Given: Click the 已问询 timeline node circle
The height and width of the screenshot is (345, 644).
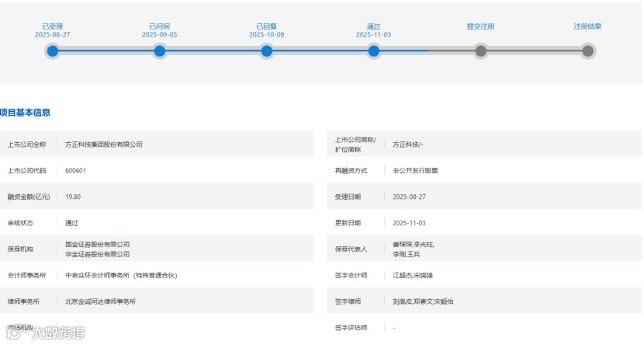Looking at the screenshot, I should tap(159, 51).
